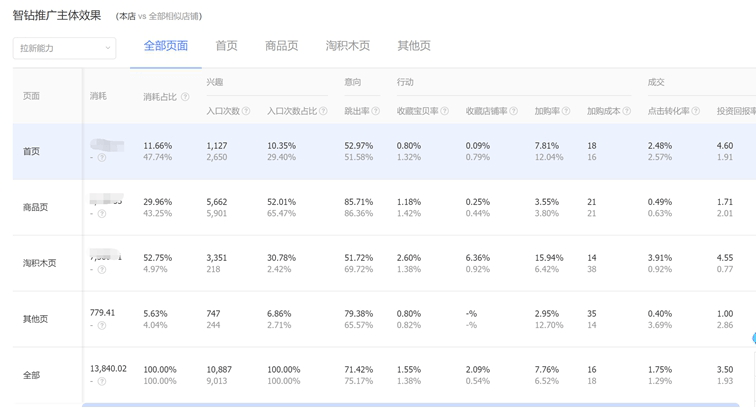Open the 拉新能力 dropdown
Viewport: 756px width, 408px height.
click(64, 48)
